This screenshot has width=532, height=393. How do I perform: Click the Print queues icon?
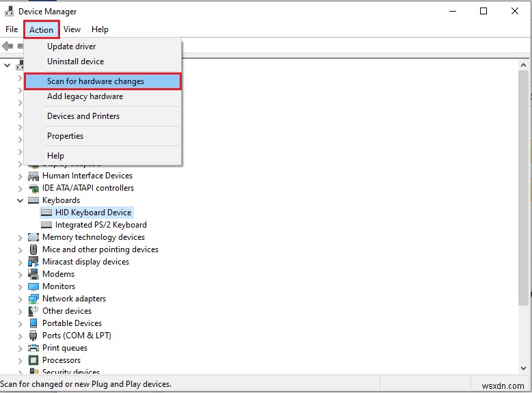coord(33,348)
